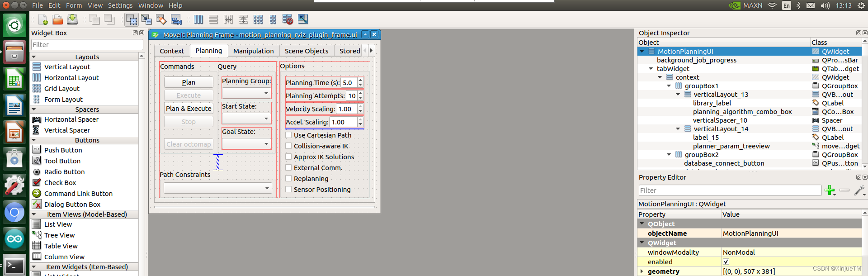Screen dimensions: 868x276
Task: Collapse the groupBox1 tree node
Action: (669, 86)
